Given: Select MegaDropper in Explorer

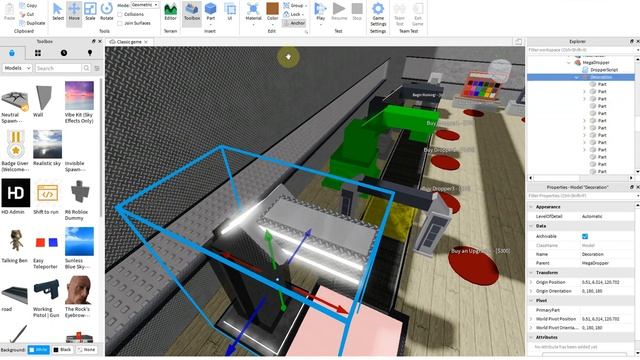Looking at the screenshot, I should (x=596, y=63).
